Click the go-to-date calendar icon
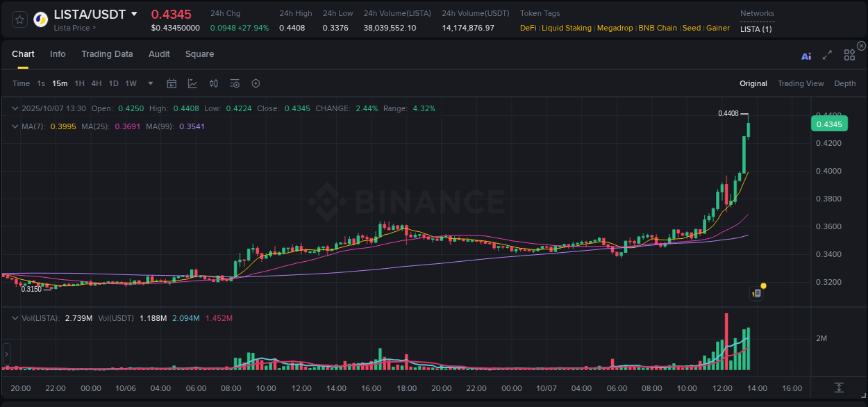 pos(172,83)
